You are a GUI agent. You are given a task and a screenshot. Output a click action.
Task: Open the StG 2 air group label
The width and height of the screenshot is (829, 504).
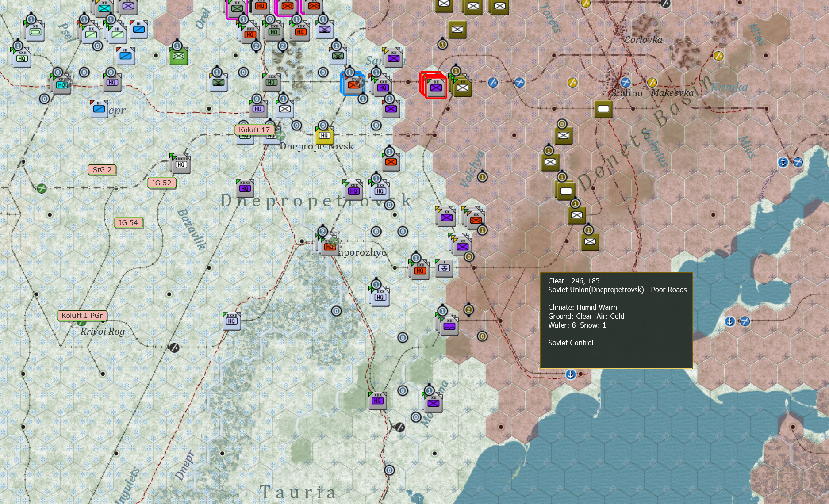tap(102, 169)
